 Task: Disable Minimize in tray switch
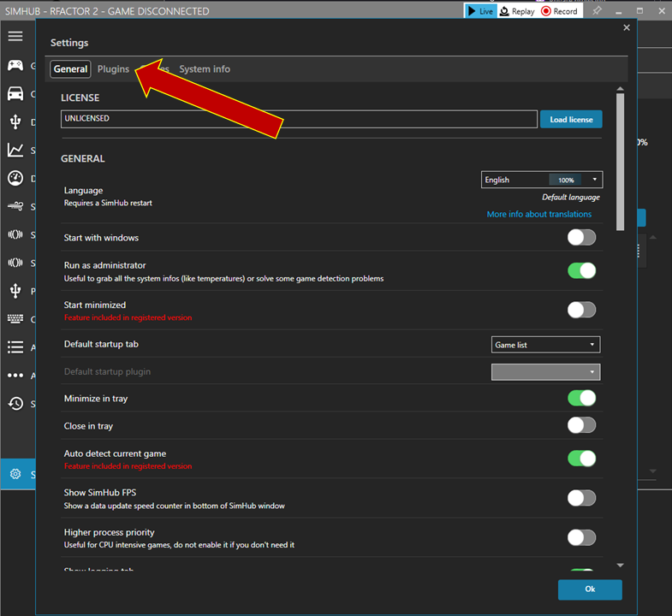(581, 398)
